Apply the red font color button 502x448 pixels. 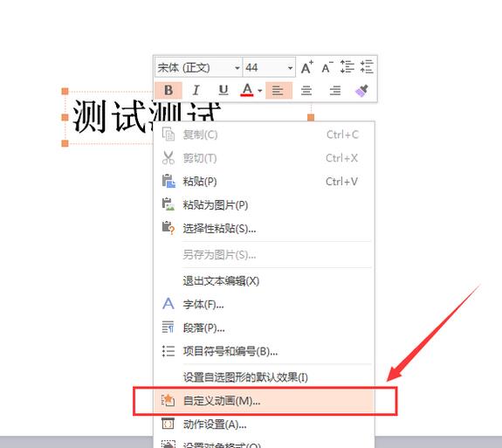point(247,90)
